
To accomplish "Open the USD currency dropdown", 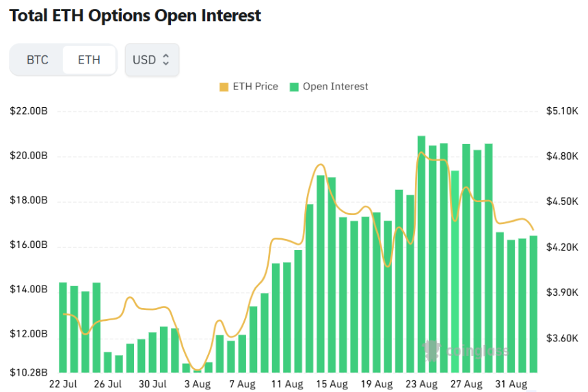I will click(x=151, y=60).
